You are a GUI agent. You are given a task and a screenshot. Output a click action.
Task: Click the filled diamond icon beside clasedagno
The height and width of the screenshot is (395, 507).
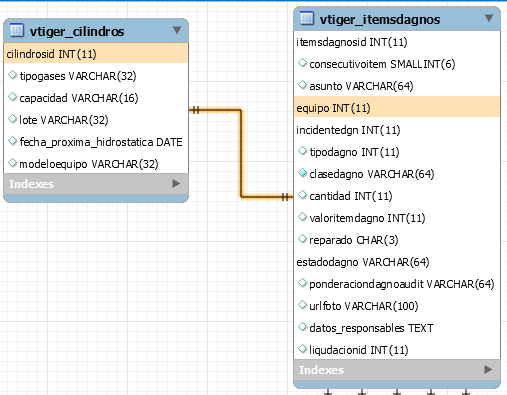click(302, 173)
